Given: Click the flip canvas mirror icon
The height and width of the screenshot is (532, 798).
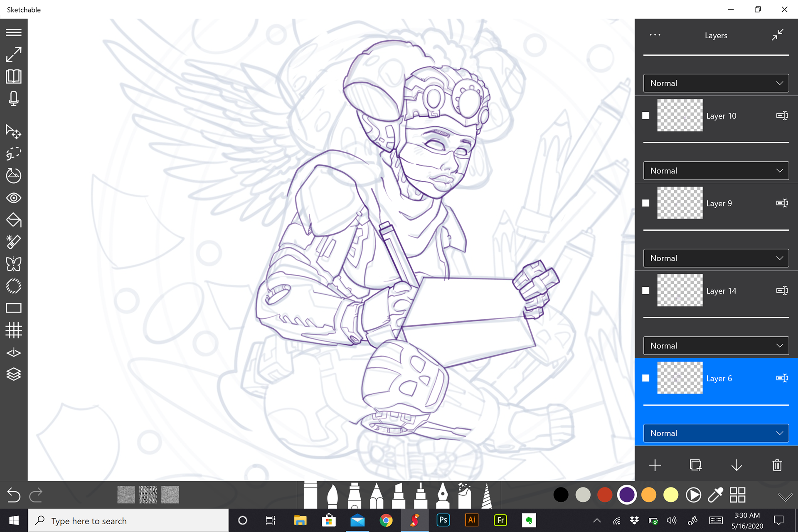Looking at the screenshot, I should pos(14,352).
